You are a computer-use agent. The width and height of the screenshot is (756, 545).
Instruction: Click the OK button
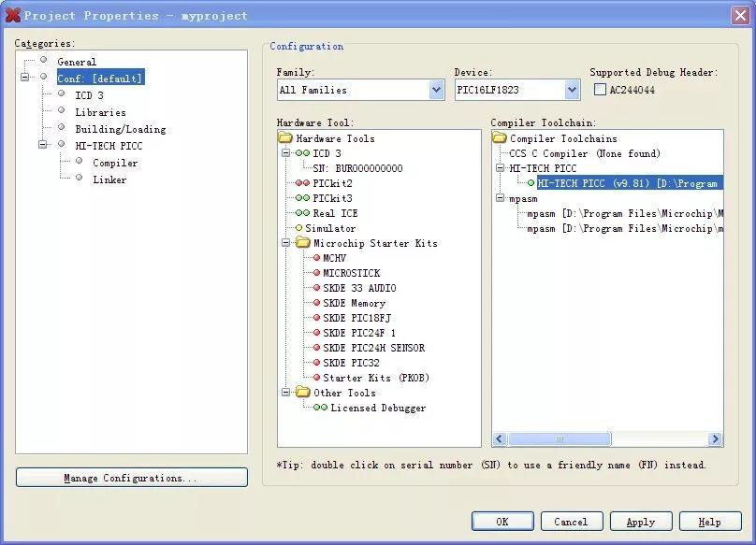pyautogui.click(x=502, y=522)
